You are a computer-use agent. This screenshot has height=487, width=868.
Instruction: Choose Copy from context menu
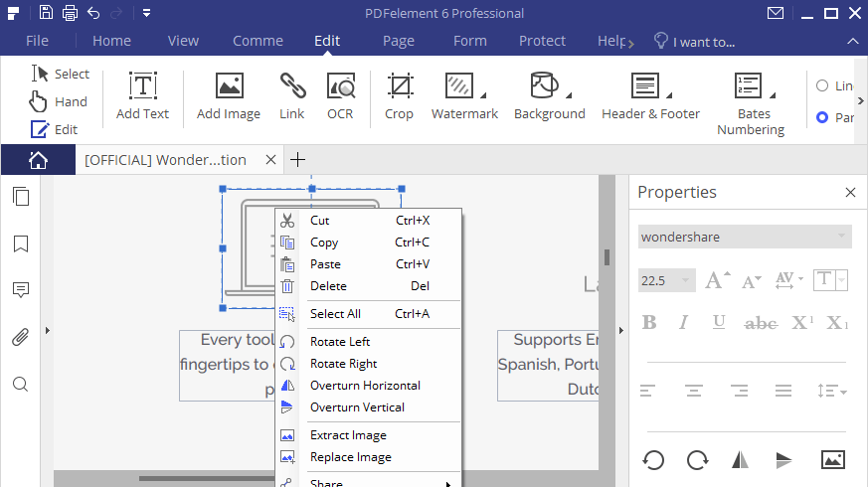point(368,243)
